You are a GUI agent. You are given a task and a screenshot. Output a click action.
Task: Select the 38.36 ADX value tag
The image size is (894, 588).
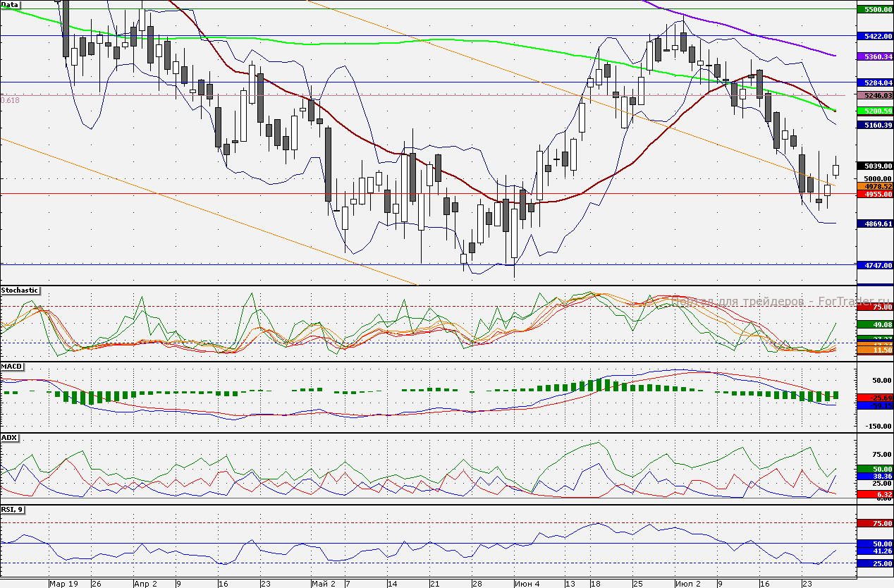tap(874, 476)
